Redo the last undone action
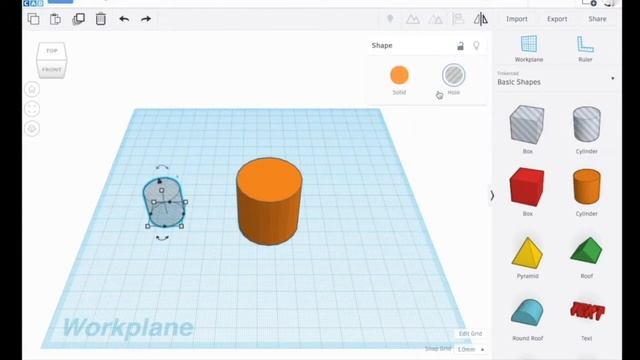 (x=146, y=19)
